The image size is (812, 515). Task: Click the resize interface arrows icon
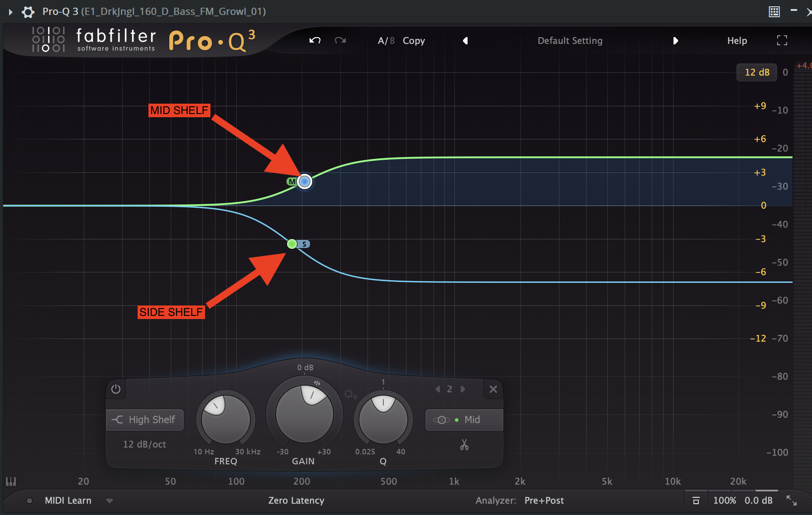click(x=792, y=501)
